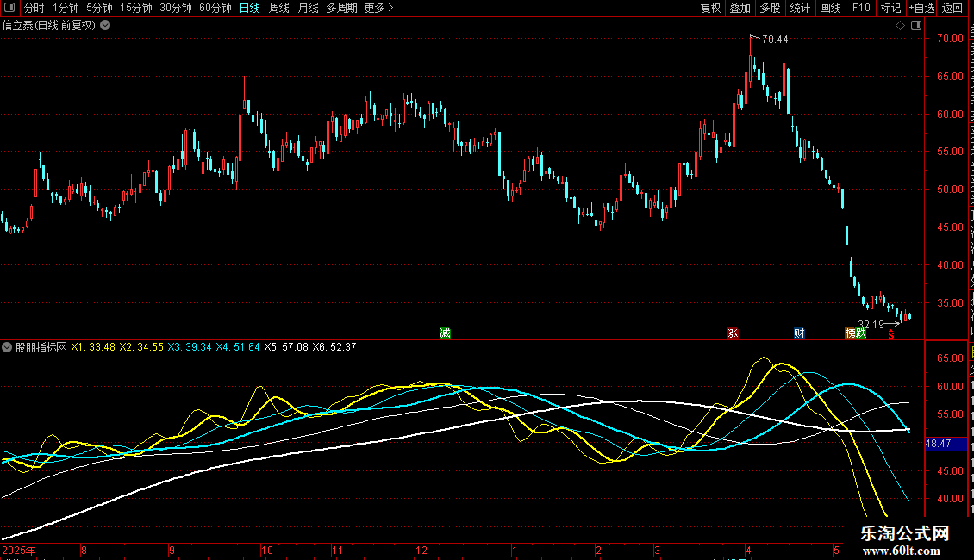
Task: Click the diamond icon in chart header
Action: coord(900,26)
